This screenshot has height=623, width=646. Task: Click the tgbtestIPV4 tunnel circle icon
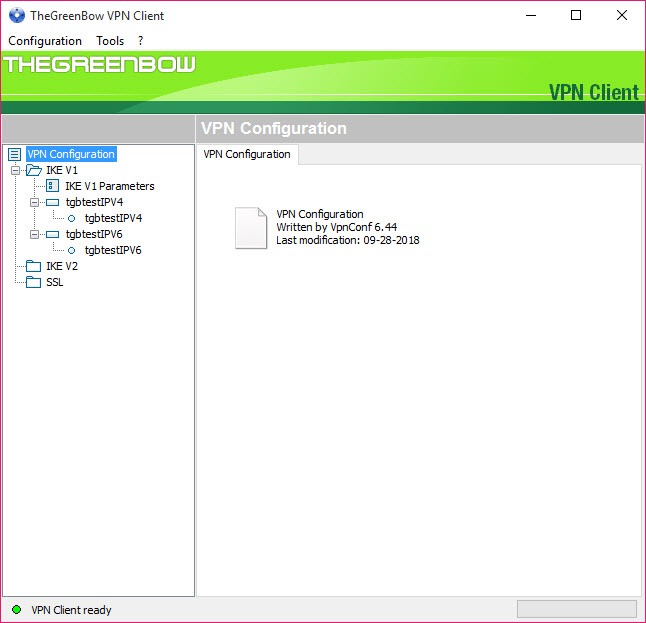click(71, 218)
